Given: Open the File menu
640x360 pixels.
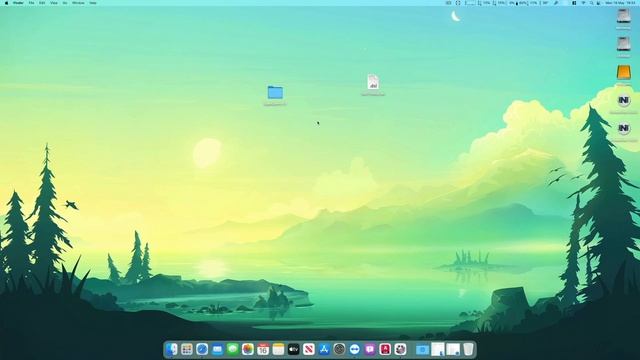Looking at the screenshot, I should [x=31, y=3].
